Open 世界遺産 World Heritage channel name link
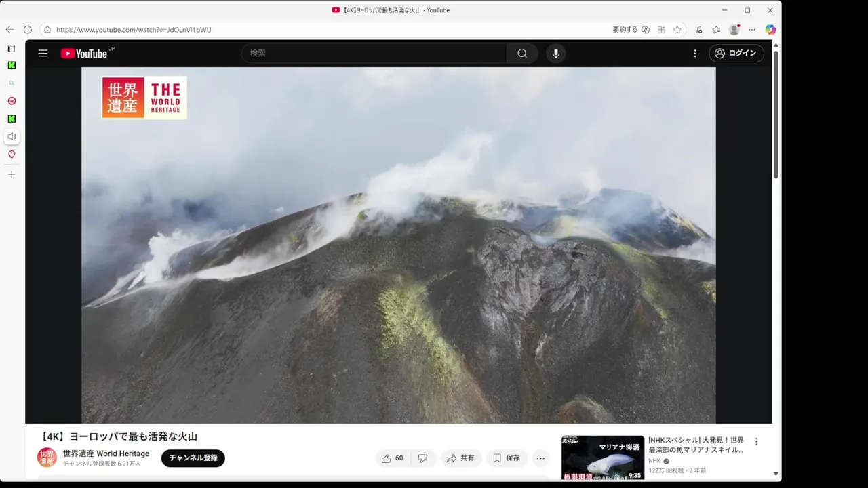 click(x=106, y=453)
